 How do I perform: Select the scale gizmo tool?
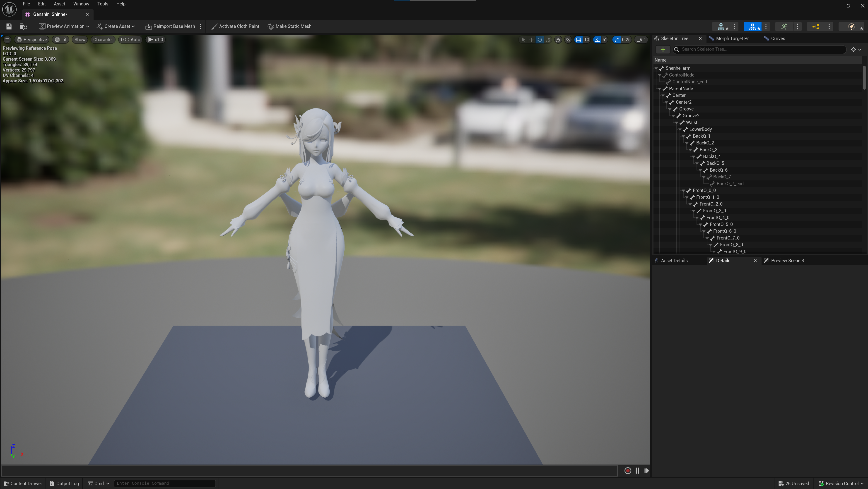pos(548,39)
